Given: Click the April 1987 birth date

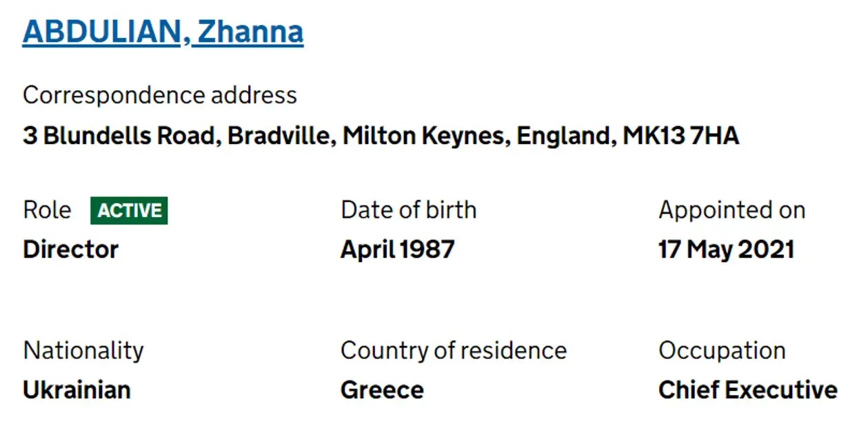Looking at the screenshot, I should pyautogui.click(x=397, y=250).
